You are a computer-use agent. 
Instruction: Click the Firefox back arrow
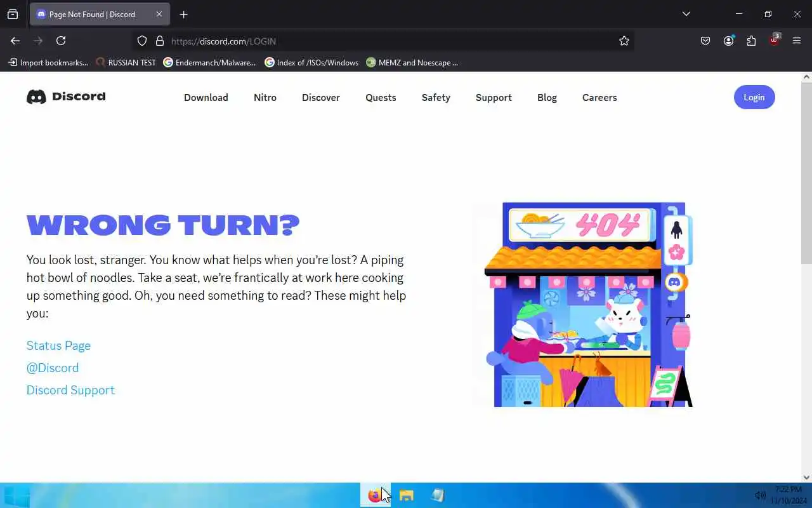[15, 41]
